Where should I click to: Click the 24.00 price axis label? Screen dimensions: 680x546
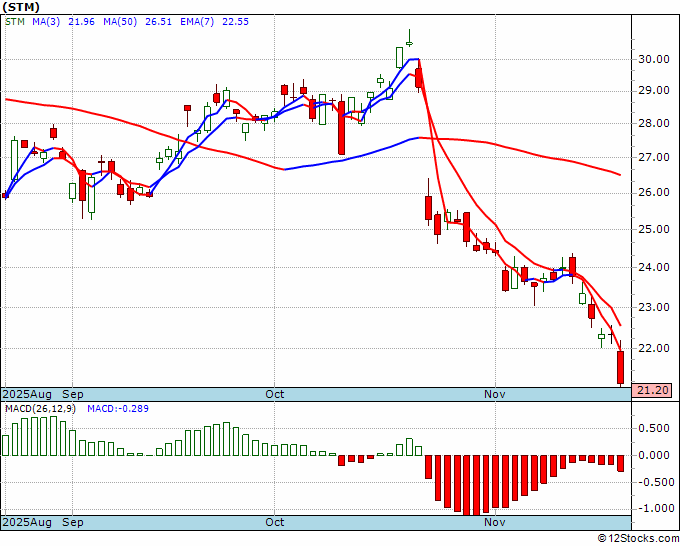(654, 267)
